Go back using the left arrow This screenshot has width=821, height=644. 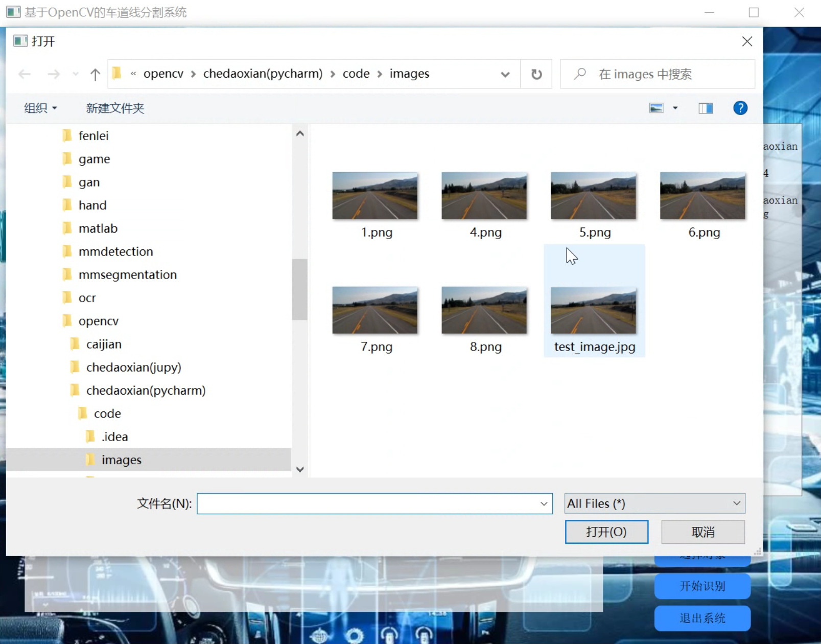pos(24,74)
